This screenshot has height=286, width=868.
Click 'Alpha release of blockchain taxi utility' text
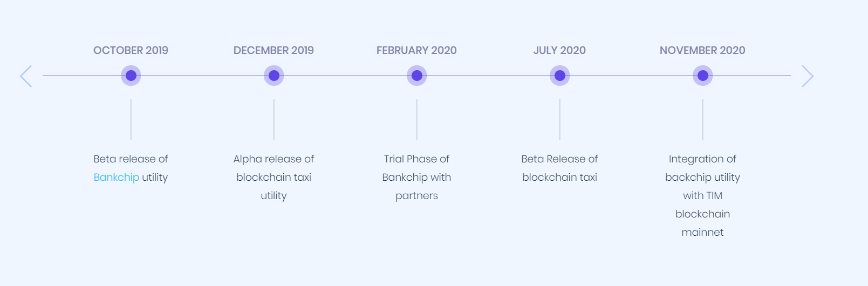[x=274, y=178]
